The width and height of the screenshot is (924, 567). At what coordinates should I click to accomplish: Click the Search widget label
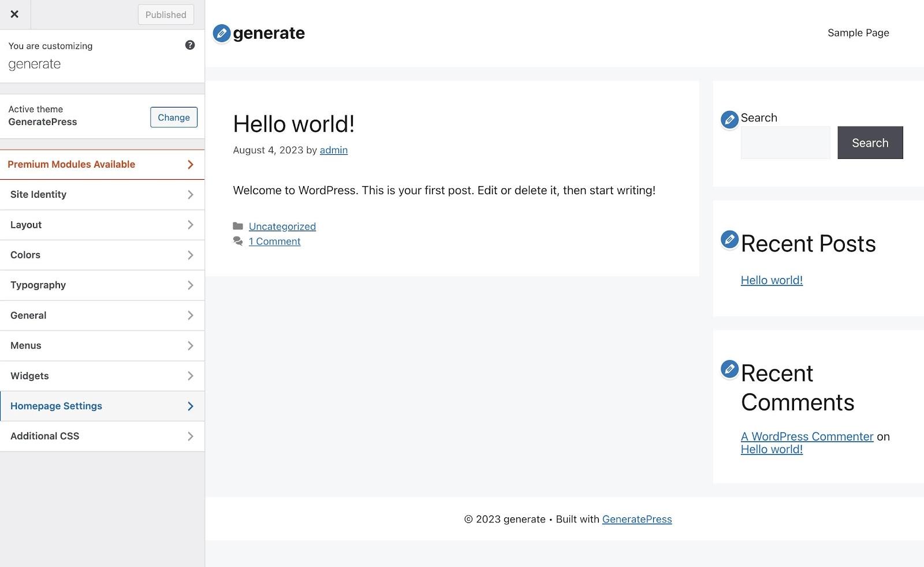pyautogui.click(x=759, y=118)
